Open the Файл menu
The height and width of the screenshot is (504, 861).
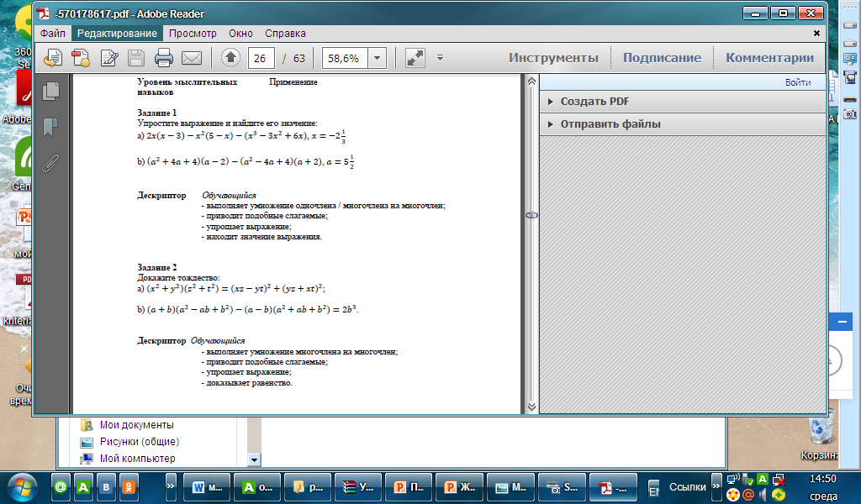click(53, 34)
